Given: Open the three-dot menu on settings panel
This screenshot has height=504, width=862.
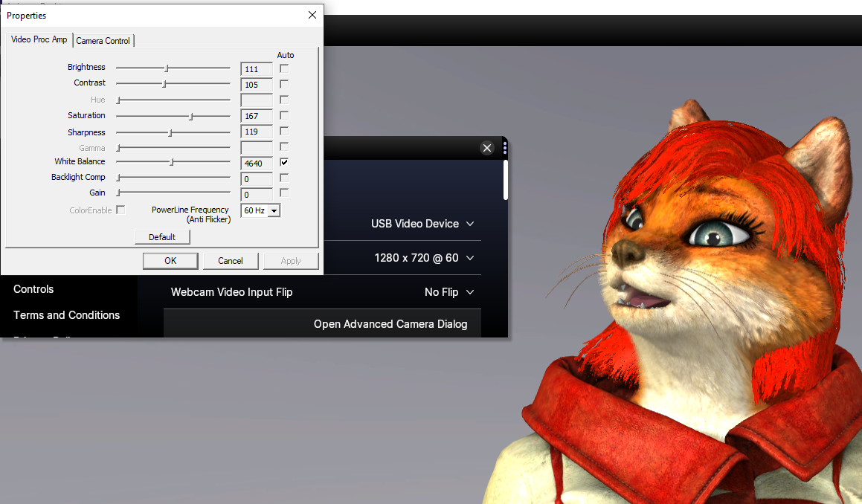Looking at the screenshot, I should (x=505, y=148).
